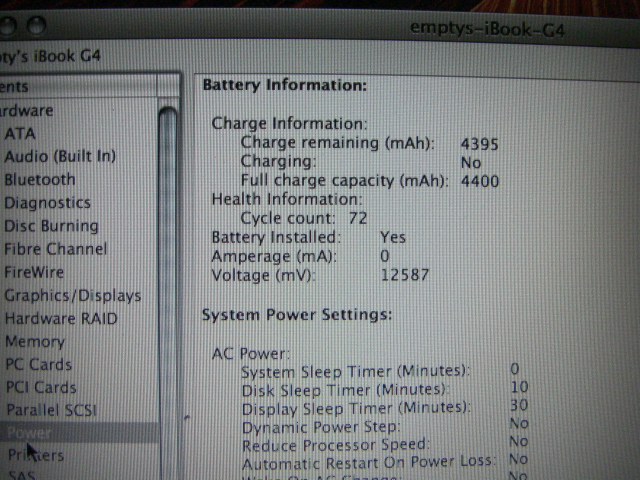Click Automatic Restart On Power Loss label
The width and height of the screenshot is (640, 480).
[x=369, y=463]
